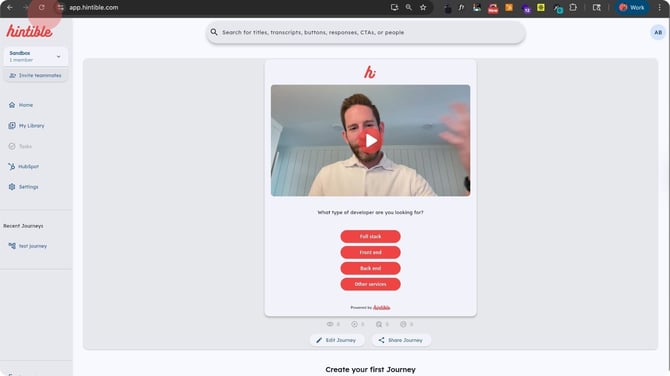670x376 pixels.
Task: Click Invite teammates button
Action: [x=36, y=76]
